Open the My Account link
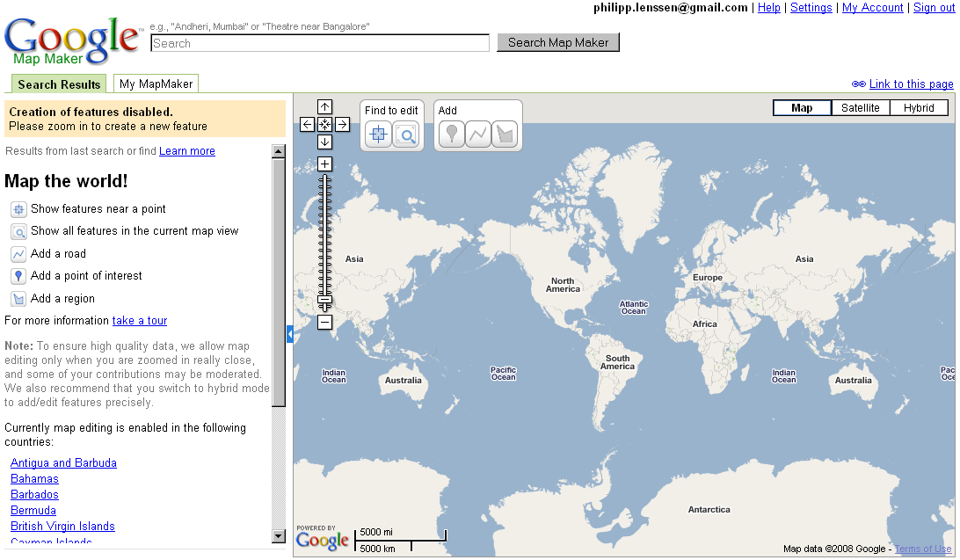This screenshot has height=560, width=960. [872, 7]
